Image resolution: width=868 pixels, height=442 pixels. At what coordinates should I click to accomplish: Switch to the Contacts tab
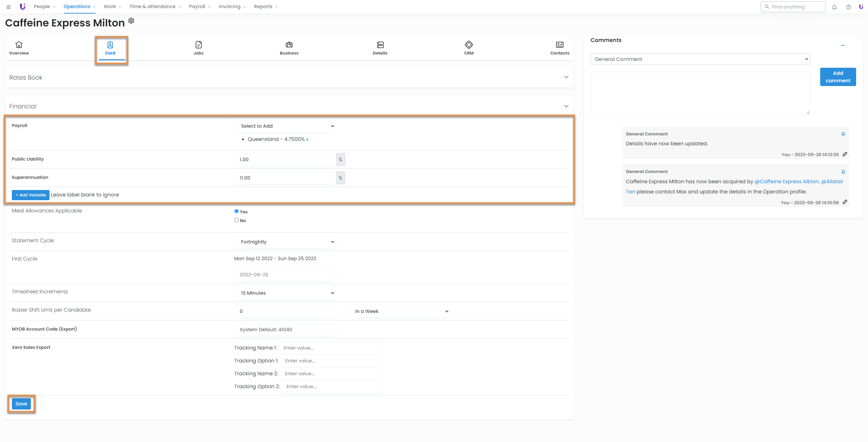pyautogui.click(x=559, y=48)
